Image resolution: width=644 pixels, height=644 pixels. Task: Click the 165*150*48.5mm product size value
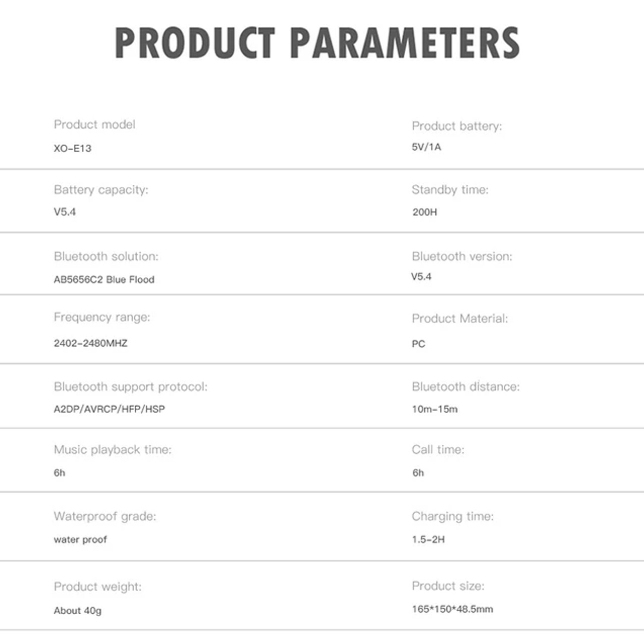[x=452, y=609]
